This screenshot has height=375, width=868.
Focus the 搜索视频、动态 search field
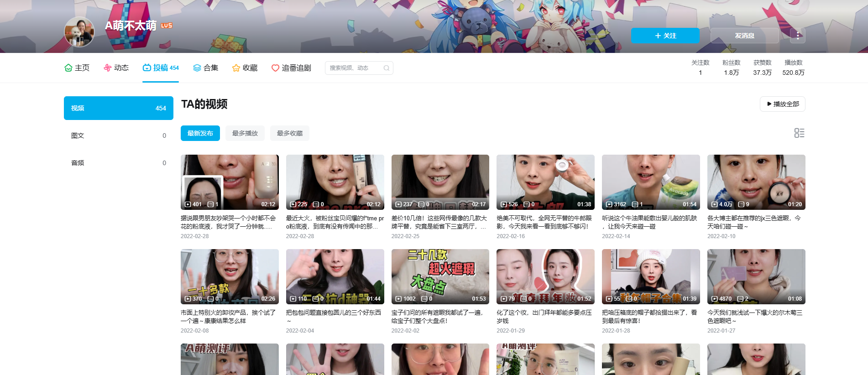point(359,68)
